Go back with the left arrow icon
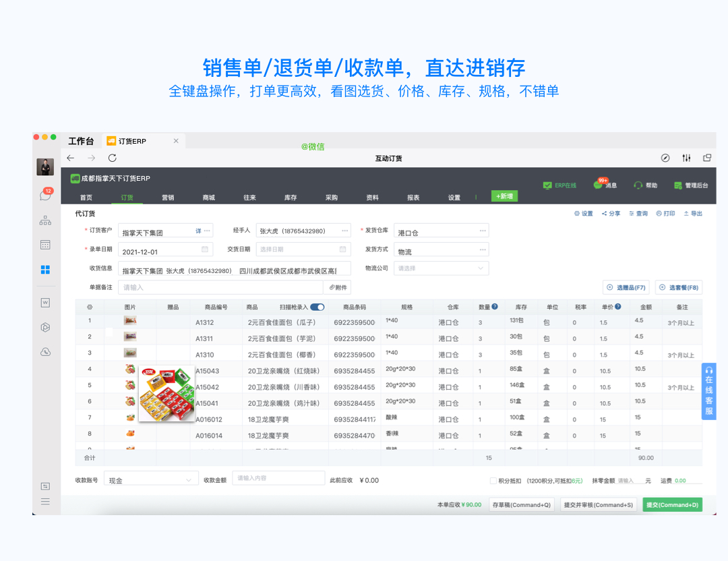 71,158
